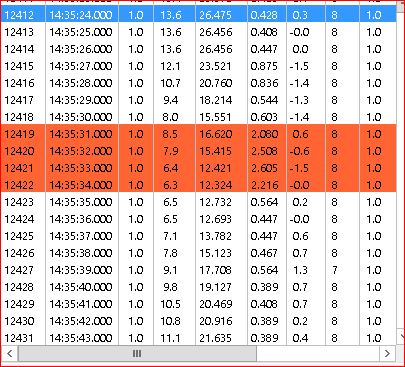Select the cell with value 26.475
The image size is (405, 367).
(x=216, y=15)
